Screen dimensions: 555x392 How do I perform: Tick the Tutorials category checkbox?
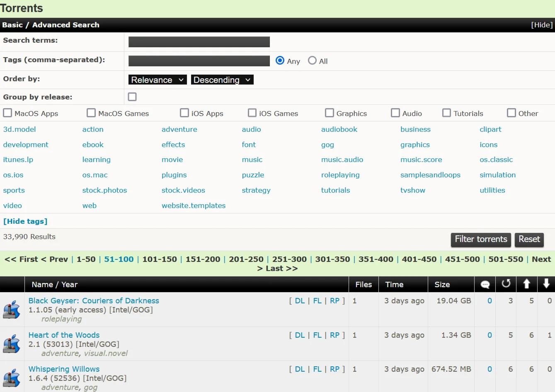point(446,113)
